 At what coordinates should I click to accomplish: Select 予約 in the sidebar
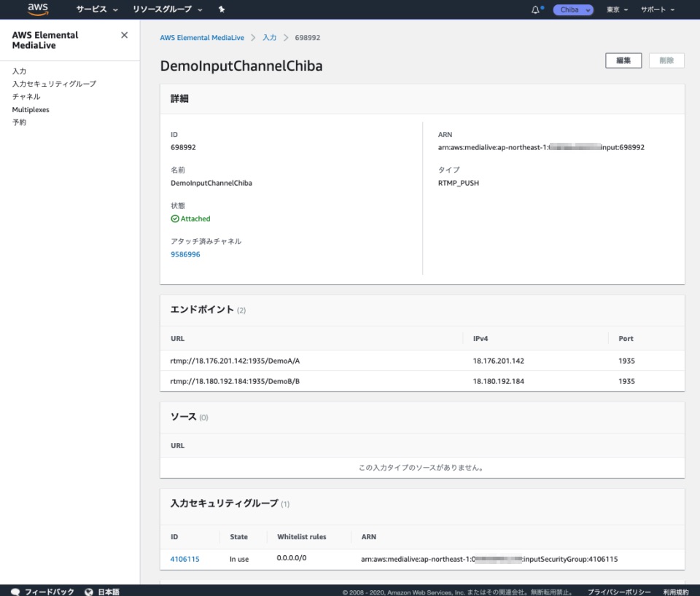pos(19,122)
